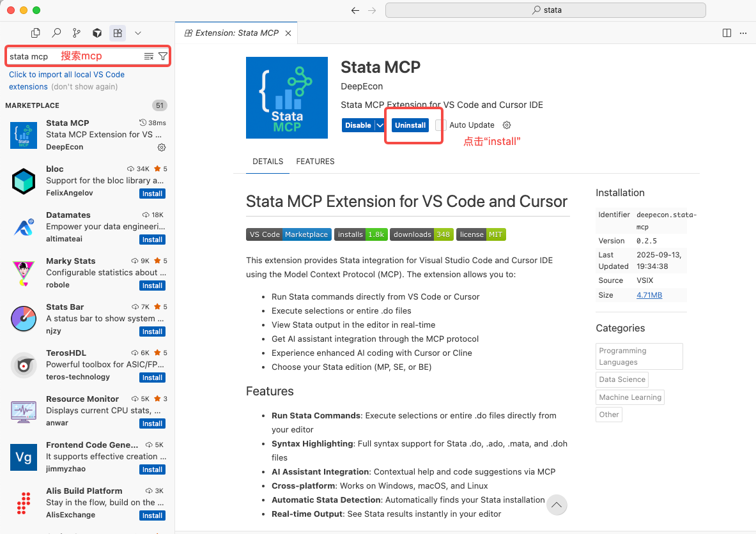This screenshot has height=534, width=756.
Task: Open Stata MCP manage gear in list
Action: pos(162,147)
